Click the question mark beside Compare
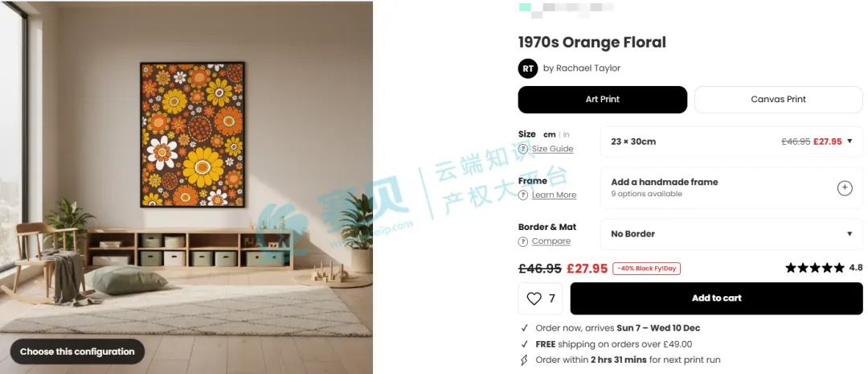The width and height of the screenshot is (868, 374). point(522,241)
